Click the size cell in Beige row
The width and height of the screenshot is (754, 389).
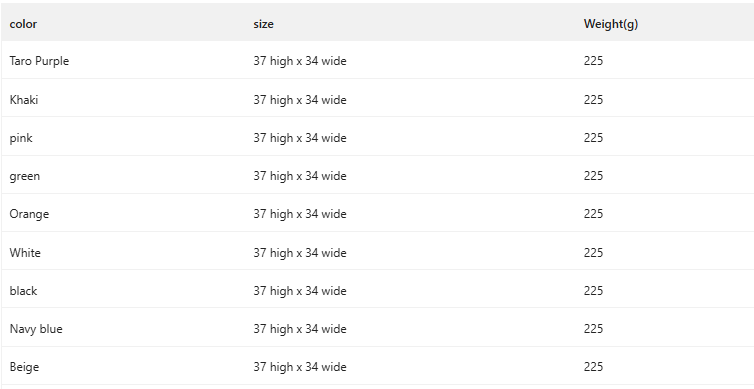300,367
